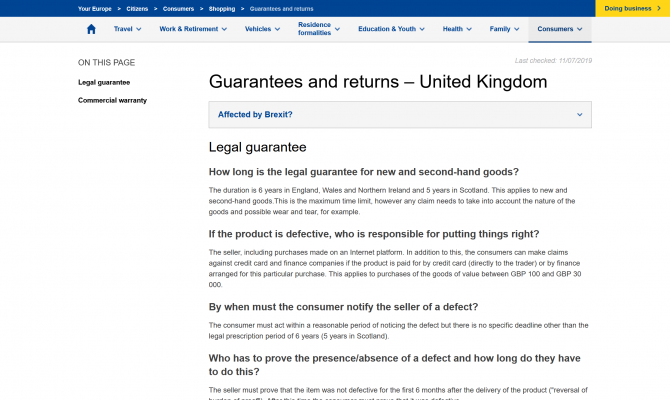Viewport: 670px width, 400px height.
Task: Click the Affected by Brexit chevron icon
Action: [580, 114]
